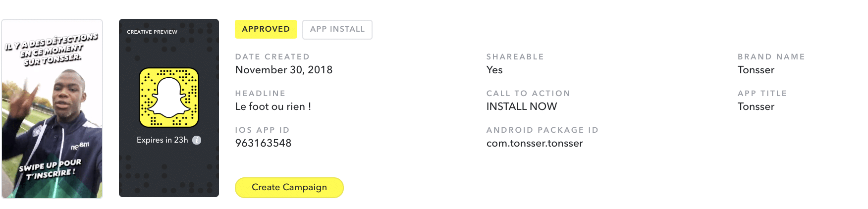Click the BRAND NAME field label
The width and height of the screenshot is (868, 209).
[771, 57]
